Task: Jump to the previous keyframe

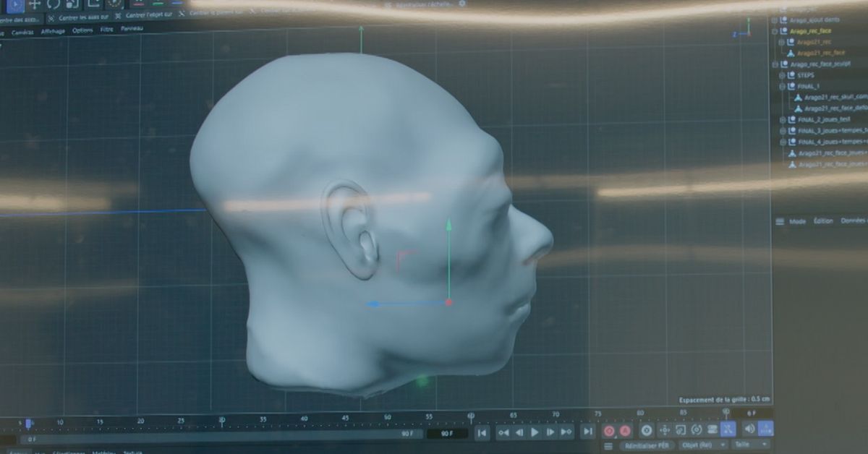Action: (x=503, y=432)
